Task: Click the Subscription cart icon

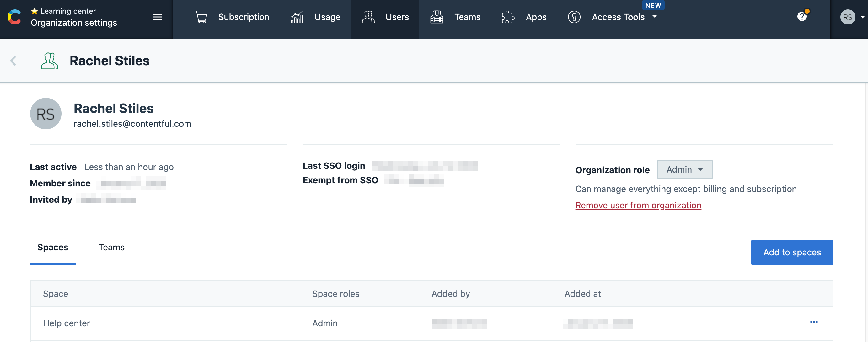Action: click(x=201, y=17)
